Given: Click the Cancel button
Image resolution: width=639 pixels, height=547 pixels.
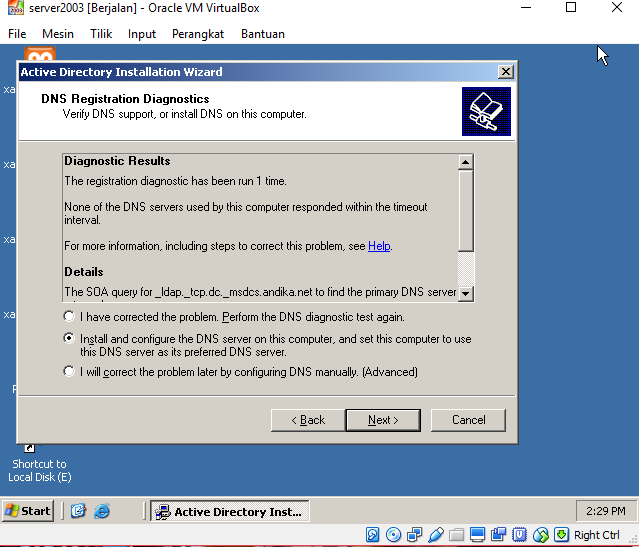Looking at the screenshot, I should (x=468, y=420).
